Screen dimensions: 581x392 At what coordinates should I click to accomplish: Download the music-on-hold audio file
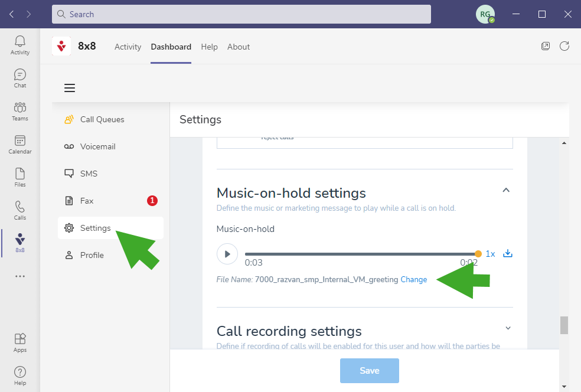coord(507,254)
